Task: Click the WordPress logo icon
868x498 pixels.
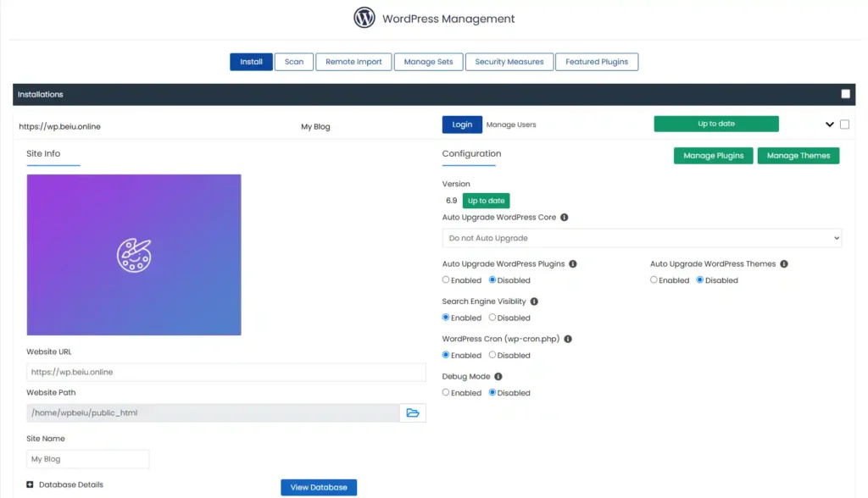Action: (364, 18)
